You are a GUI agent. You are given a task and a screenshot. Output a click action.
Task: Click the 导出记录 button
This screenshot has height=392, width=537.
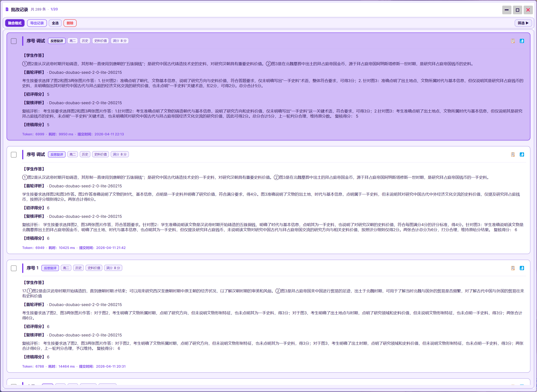37,23
